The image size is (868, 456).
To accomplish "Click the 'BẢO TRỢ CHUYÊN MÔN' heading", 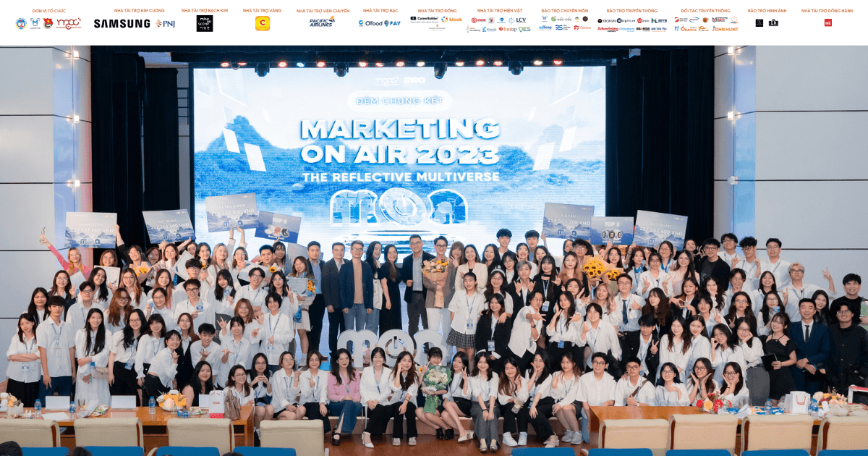I will [x=565, y=11].
